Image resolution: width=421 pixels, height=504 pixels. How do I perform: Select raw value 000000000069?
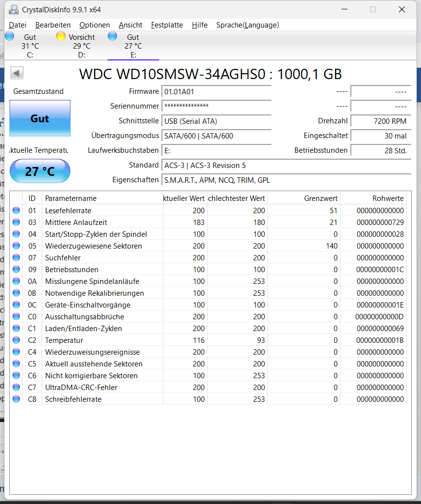[x=380, y=328]
